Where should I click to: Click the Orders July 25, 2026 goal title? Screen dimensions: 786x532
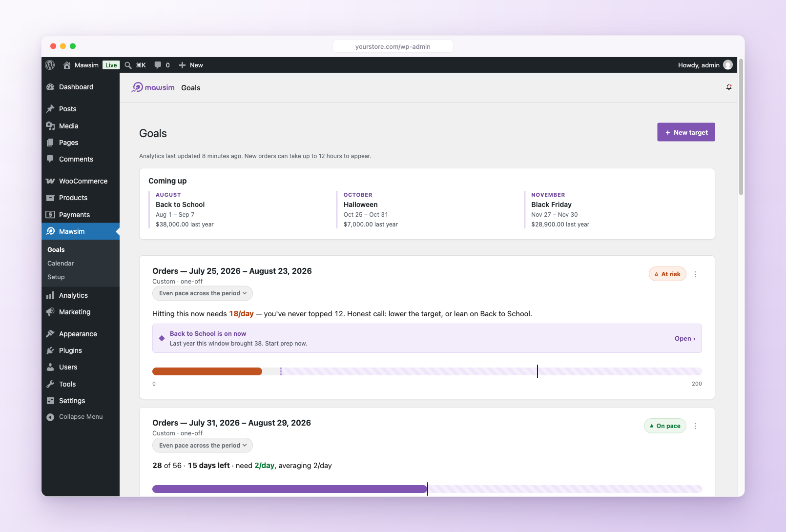(x=232, y=271)
